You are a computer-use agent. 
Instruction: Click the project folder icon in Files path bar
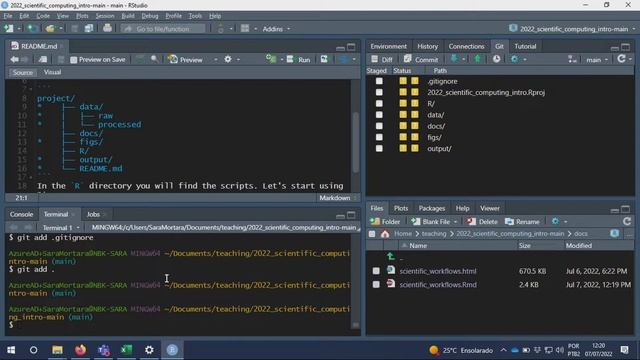click(614, 233)
